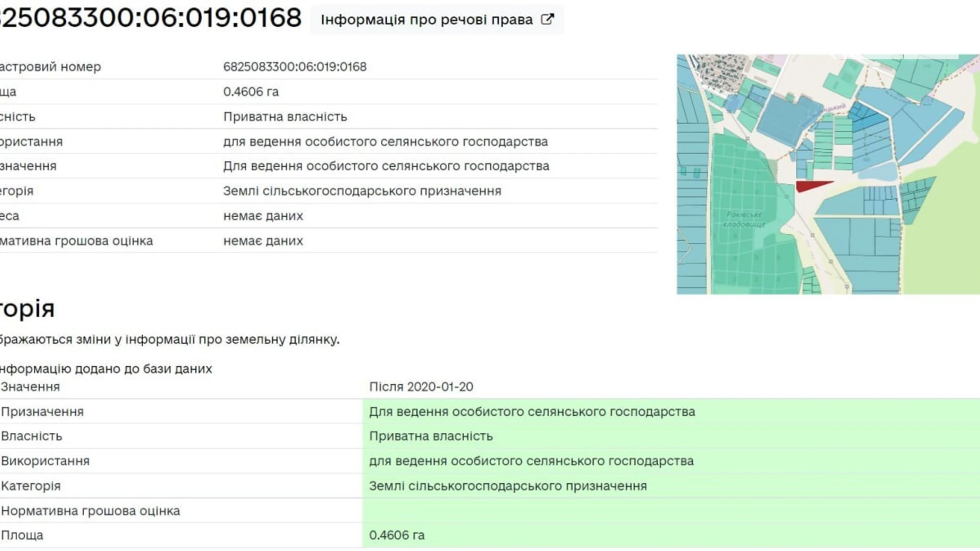The height and width of the screenshot is (551, 980).
Task: Click the external link icon beside речові права
Action: tap(547, 20)
